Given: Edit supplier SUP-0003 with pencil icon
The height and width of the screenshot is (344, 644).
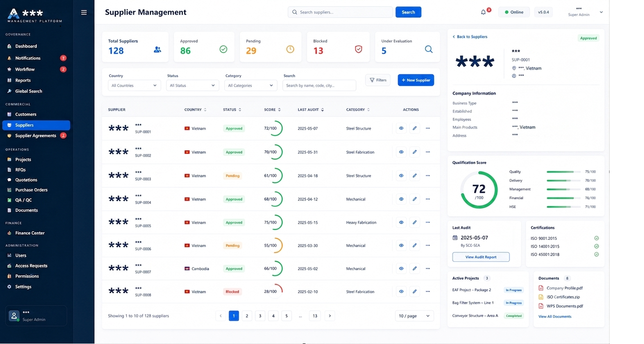Looking at the screenshot, I should (415, 176).
